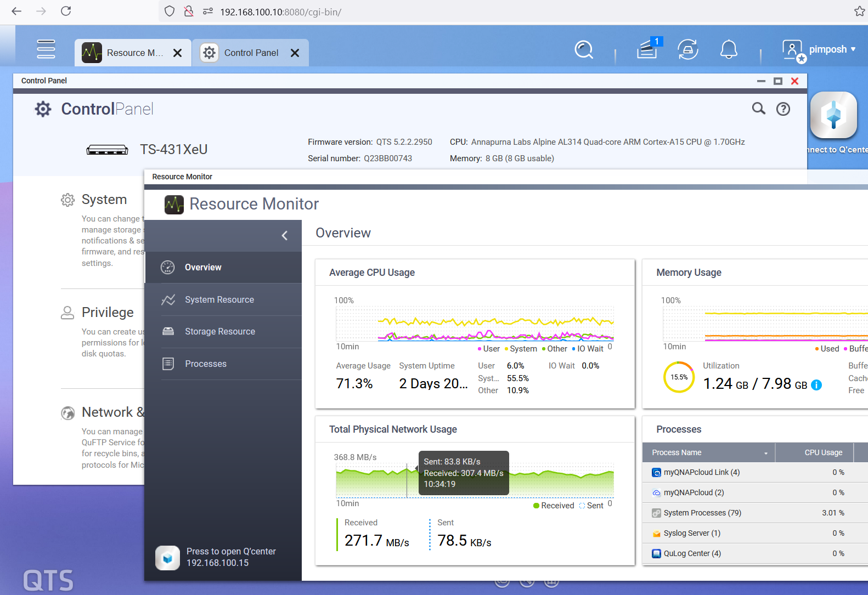Toggle the System series in CPU legend
The height and width of the screenshot is (595, 868).
tap(521, 349)
